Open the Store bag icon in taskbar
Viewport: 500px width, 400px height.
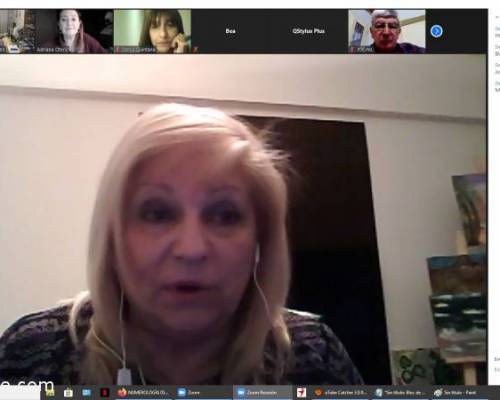click(x=68, y=393)
